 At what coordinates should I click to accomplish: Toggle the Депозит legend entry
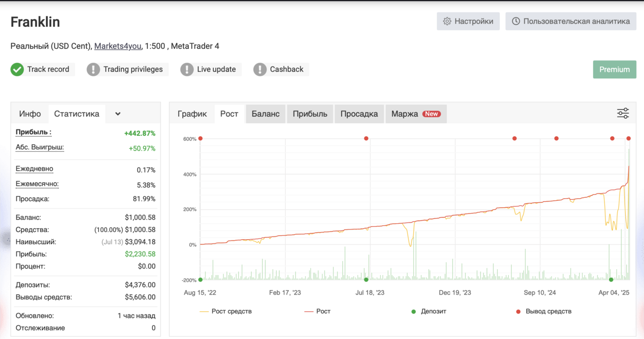click(428, 311)
